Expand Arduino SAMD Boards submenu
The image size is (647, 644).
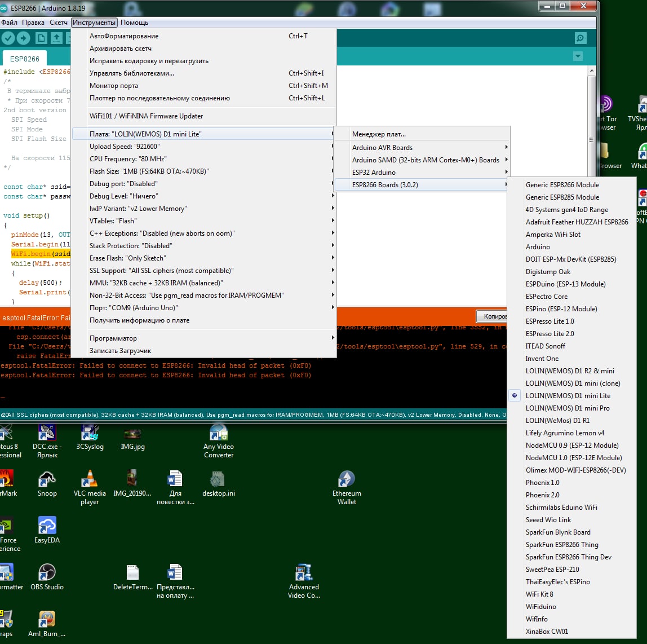[422, 160]
